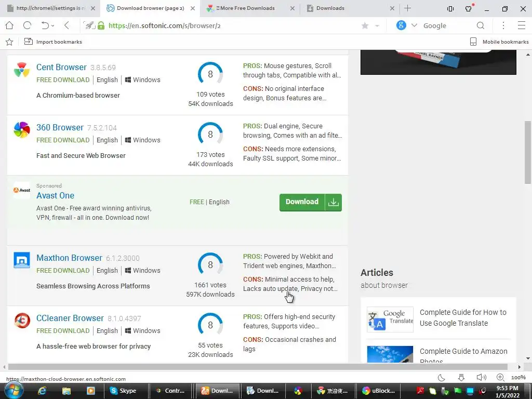Open the skin shirt icon in title bar
The width and height of the screenshot is (532, 399).
coord(469,8)
